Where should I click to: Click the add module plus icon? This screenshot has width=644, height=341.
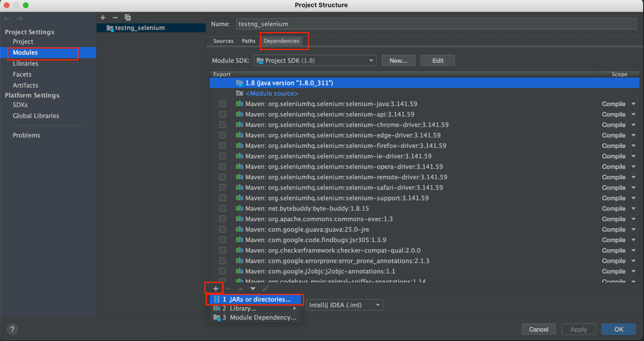coord(103,18)
